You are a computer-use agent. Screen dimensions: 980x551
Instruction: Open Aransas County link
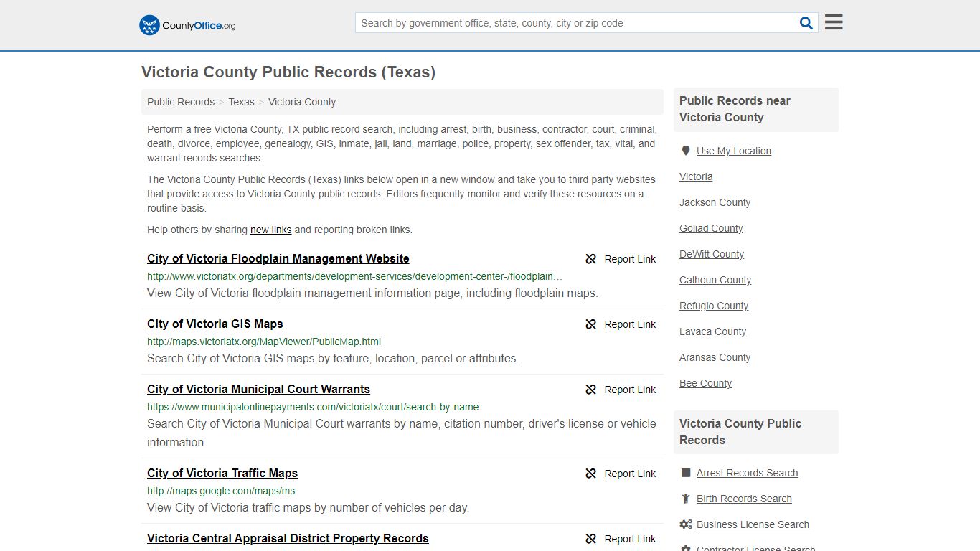coord(715,357)
